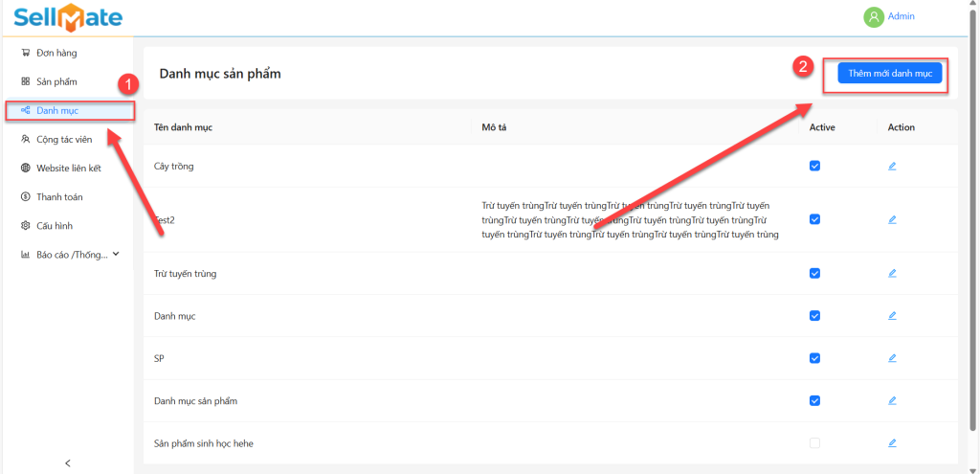Open Cộng tác viên in the sidebar
Viewport: 980px width, 474px height.
coord(63,139)
